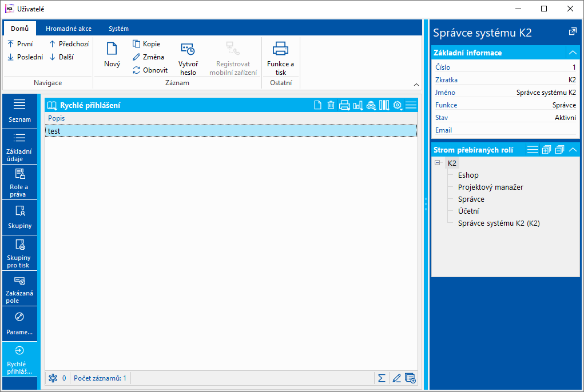
Task: Click the Stav field link
Action: pos(442,118)
